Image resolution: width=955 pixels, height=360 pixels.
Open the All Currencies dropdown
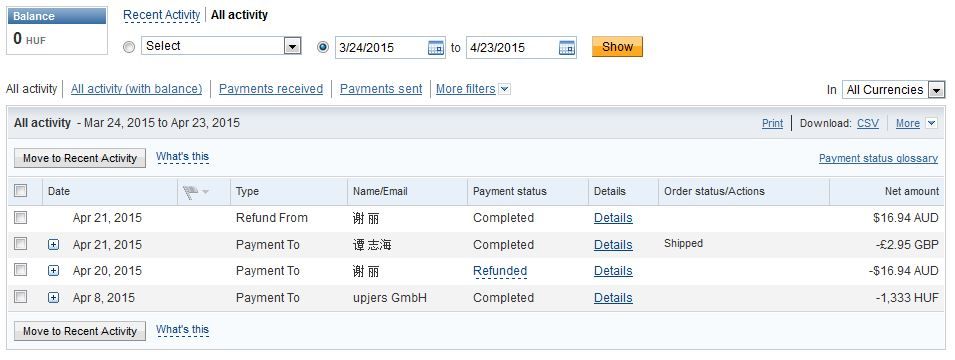[893, 90]
